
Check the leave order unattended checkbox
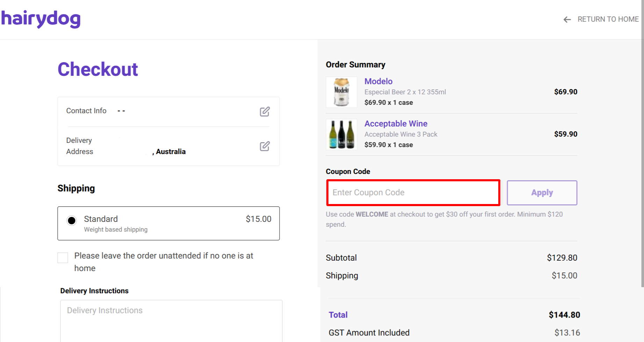(63, 258)
